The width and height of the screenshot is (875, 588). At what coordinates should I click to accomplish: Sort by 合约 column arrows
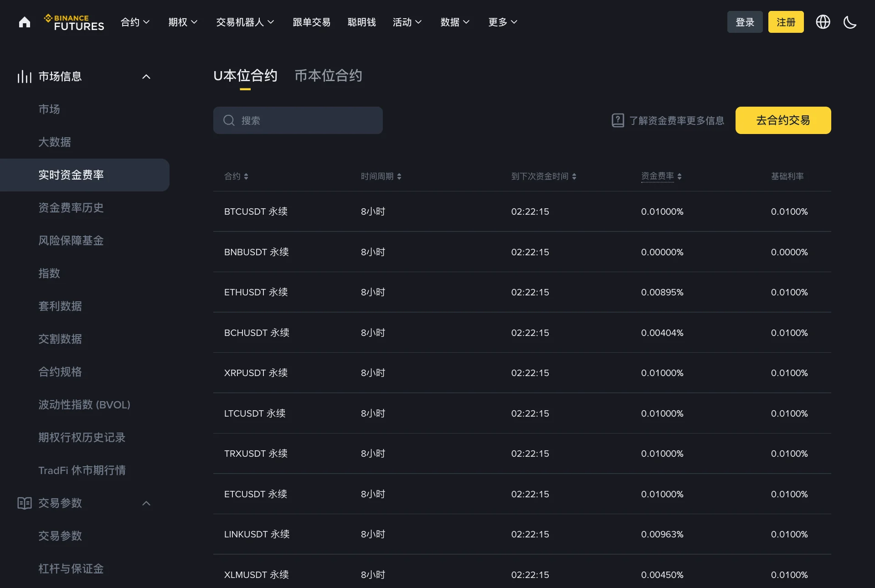click(x=246, y=176)
